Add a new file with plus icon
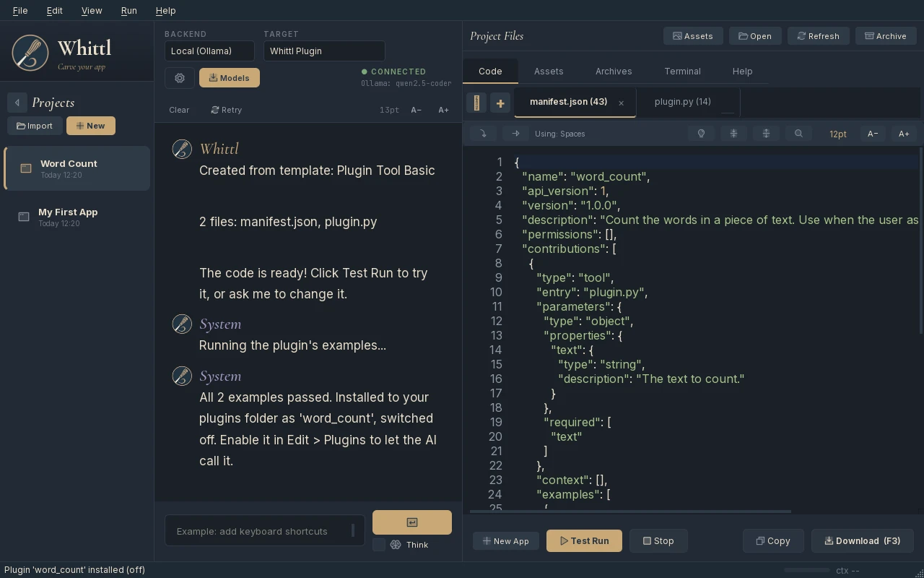 coord(500,103)
